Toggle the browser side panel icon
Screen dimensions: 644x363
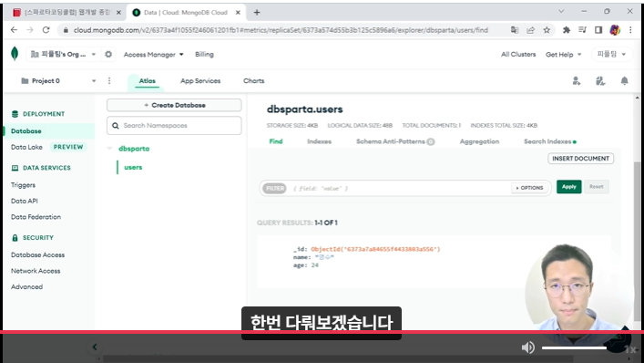click(598, 30)
